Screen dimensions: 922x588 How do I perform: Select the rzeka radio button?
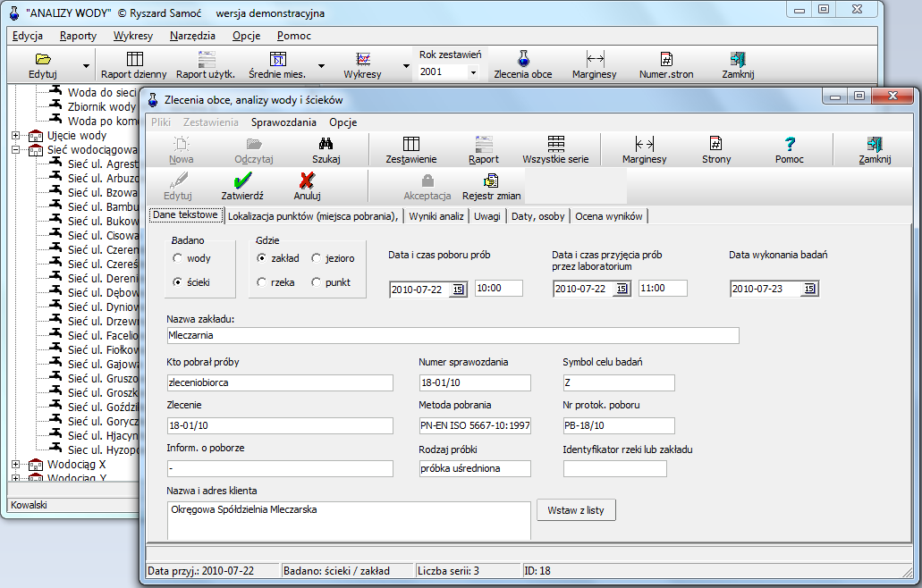262,282
